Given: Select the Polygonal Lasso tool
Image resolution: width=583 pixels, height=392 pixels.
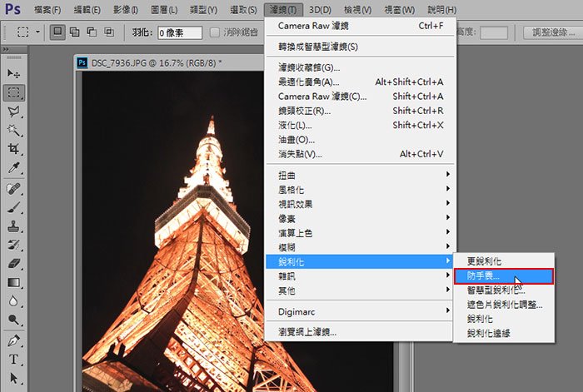Looking at the screenshot, I should [x=14, y=112].
